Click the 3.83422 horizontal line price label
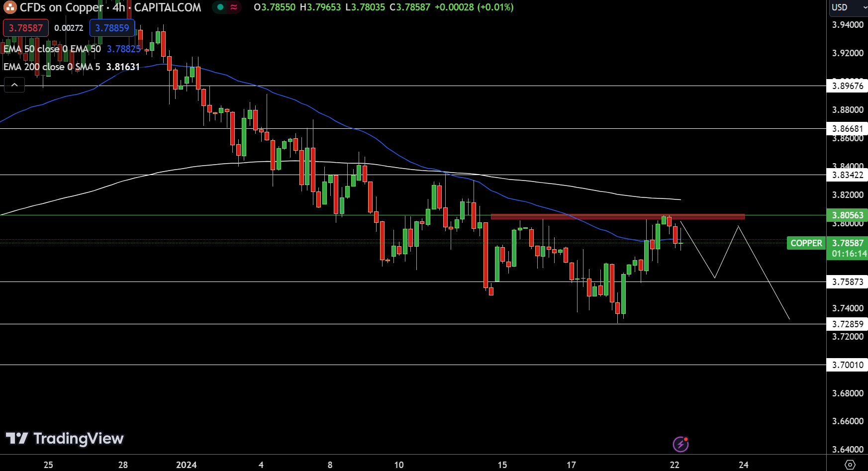 coord(848,175)
